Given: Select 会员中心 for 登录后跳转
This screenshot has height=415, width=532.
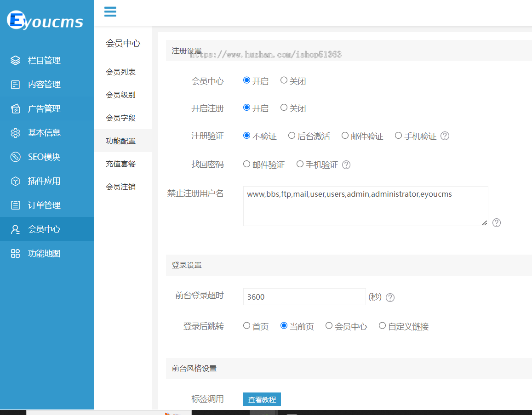Looking at the screenshot, I should (x=329, y=326).
